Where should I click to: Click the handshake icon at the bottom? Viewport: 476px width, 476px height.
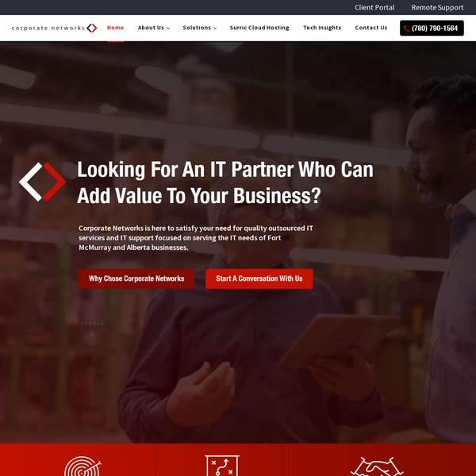[x=377, y=466]
